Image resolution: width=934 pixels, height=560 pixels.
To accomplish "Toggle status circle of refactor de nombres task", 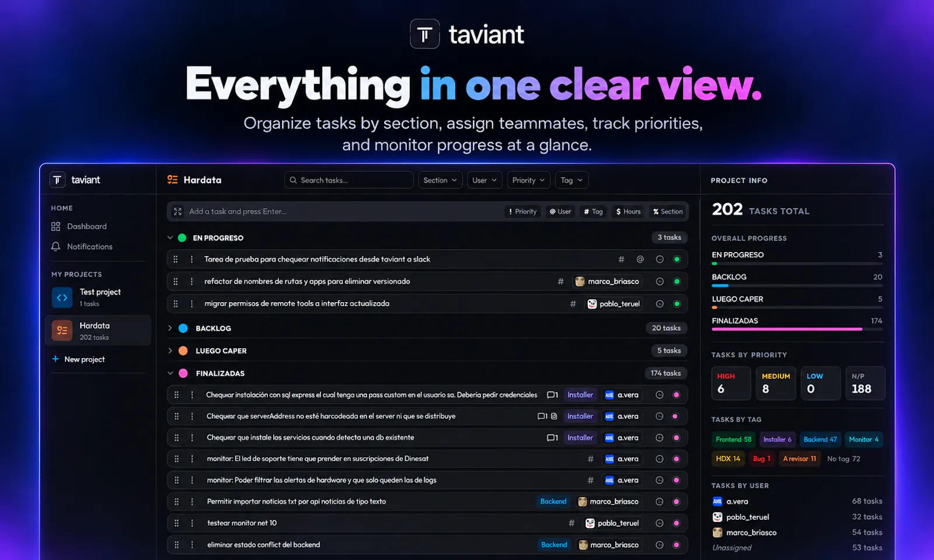I will [677, 281].
